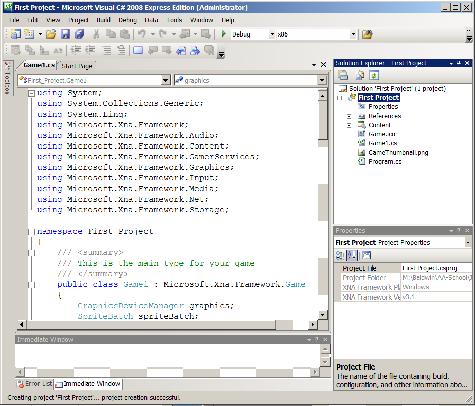
Task: Select GameThumbnail.png in Solution Explorer
Action: click(x=398, y=152)
